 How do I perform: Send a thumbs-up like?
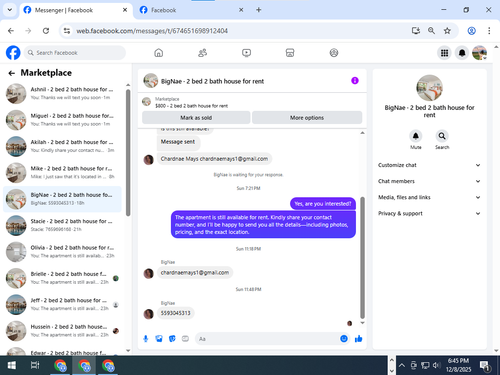point(359,339)
